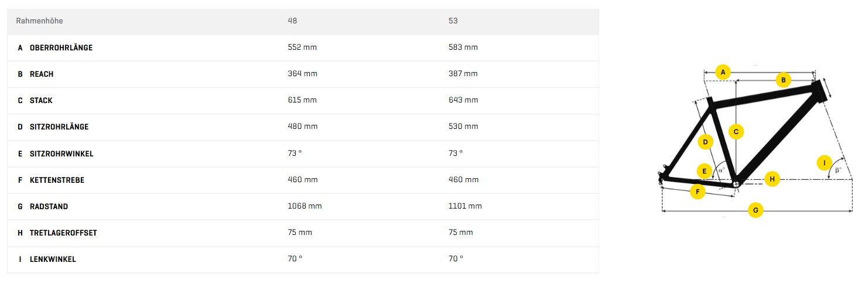The height and width of the screenshot is (283, 868).
Task: Click the Tretlageroffset row label
Action: tap(63, 233)
